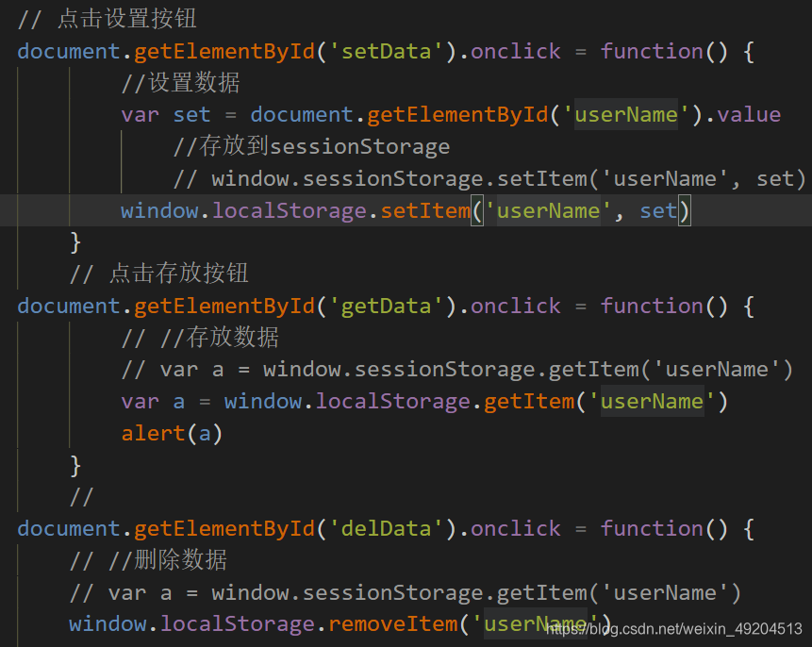Click the comment '// //存放数据'
The height and width of the screenshot is (647, 812).
(x=200, y=338)
